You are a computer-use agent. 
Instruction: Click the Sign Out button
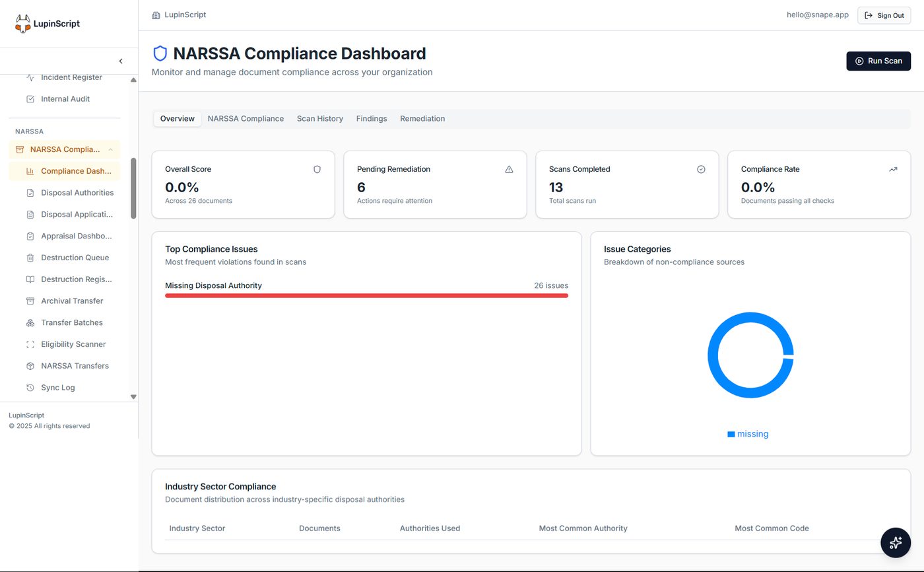(x=884, y=15)
